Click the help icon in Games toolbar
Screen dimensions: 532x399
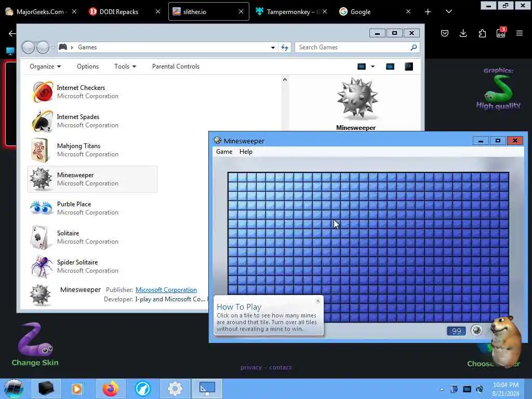[409, 66]
